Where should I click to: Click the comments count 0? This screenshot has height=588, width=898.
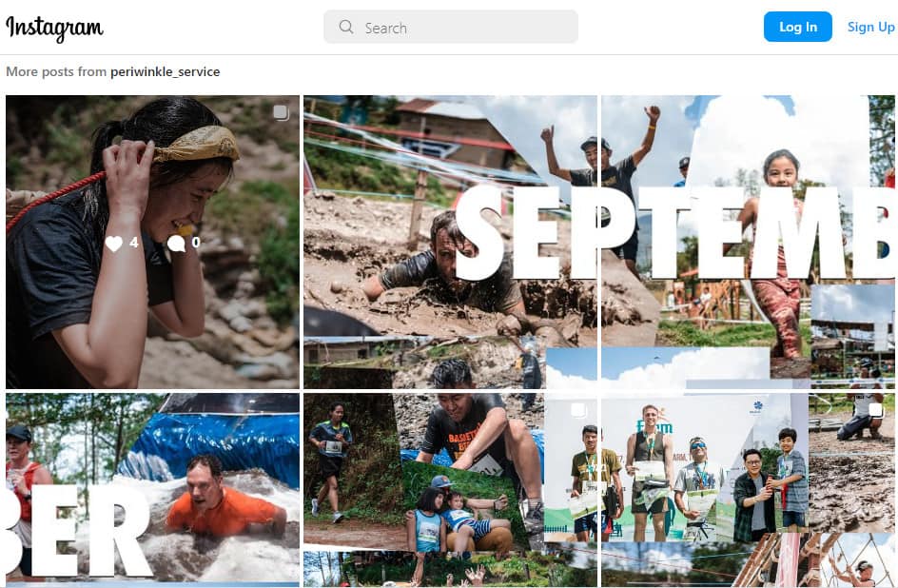click(196, 243)
